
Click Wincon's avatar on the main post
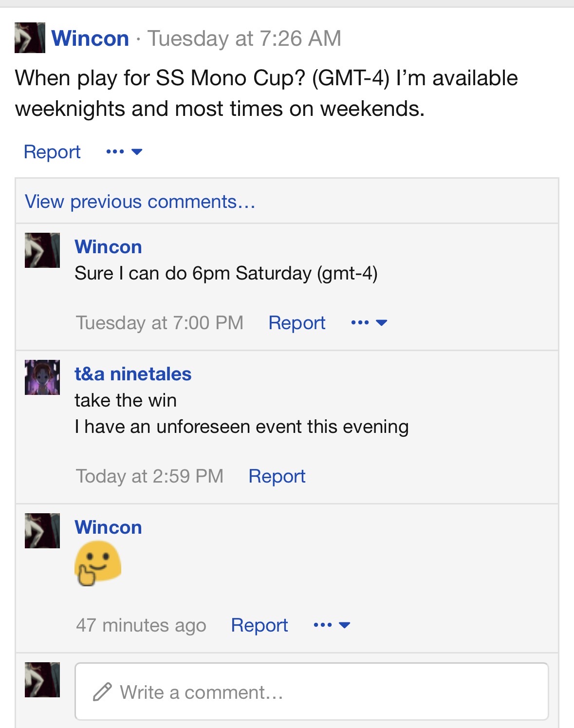pos(30,38)
